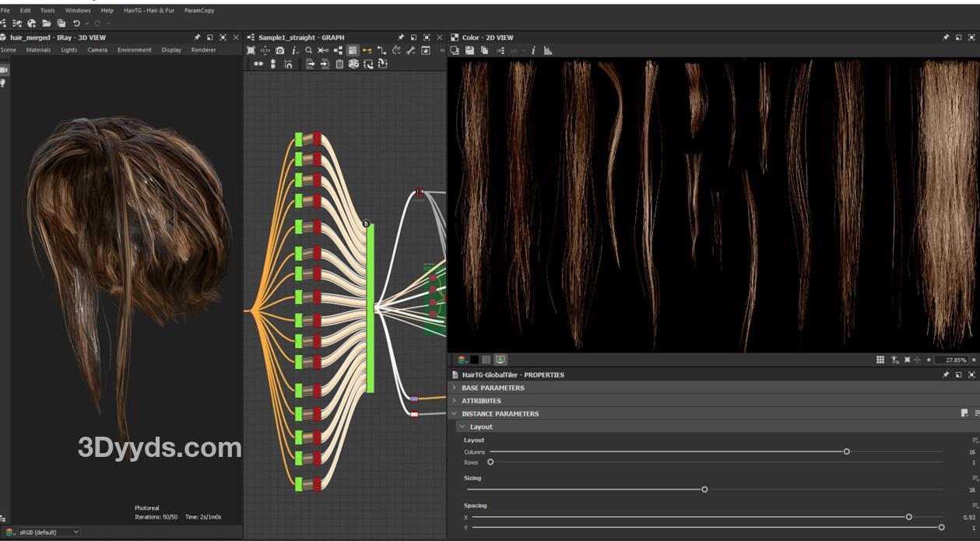
Task: Click the undo arrow in main toolbar
Action: pos(76,23)
